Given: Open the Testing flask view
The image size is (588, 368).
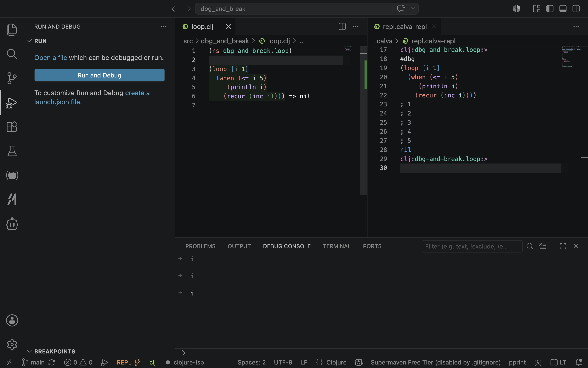Looking at the screenshot, I should pos(12,151).
